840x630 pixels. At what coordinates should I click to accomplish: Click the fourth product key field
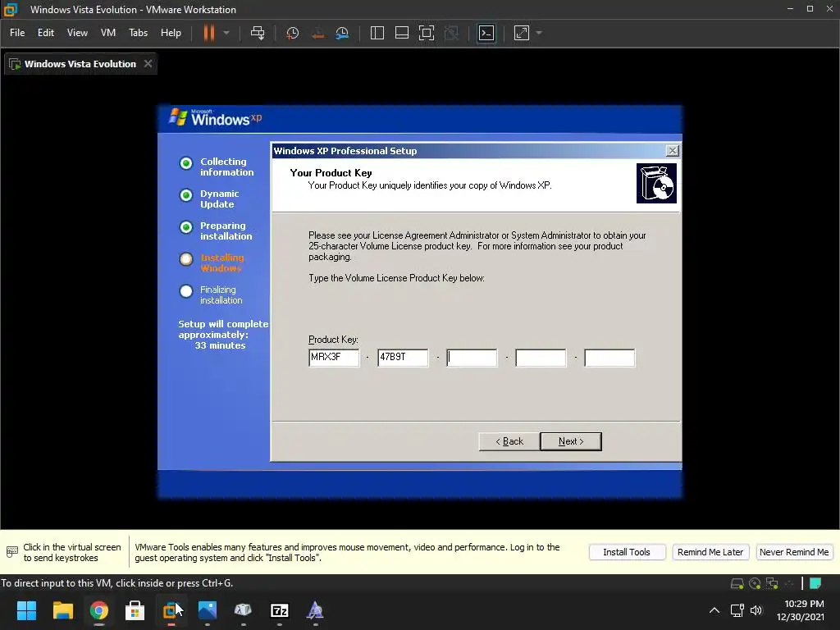[x=541, y=358]
